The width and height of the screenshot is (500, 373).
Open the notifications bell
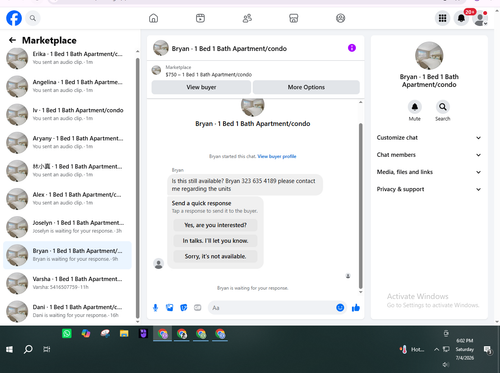point(461,18)
